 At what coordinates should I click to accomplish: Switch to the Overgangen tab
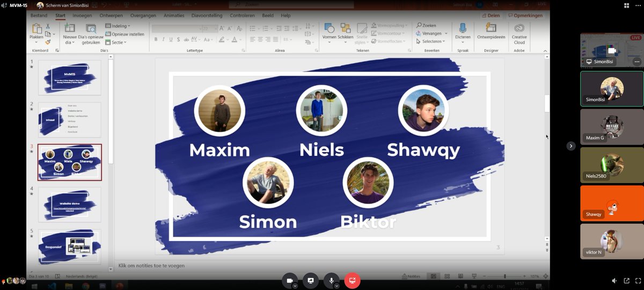coord(142,16)
